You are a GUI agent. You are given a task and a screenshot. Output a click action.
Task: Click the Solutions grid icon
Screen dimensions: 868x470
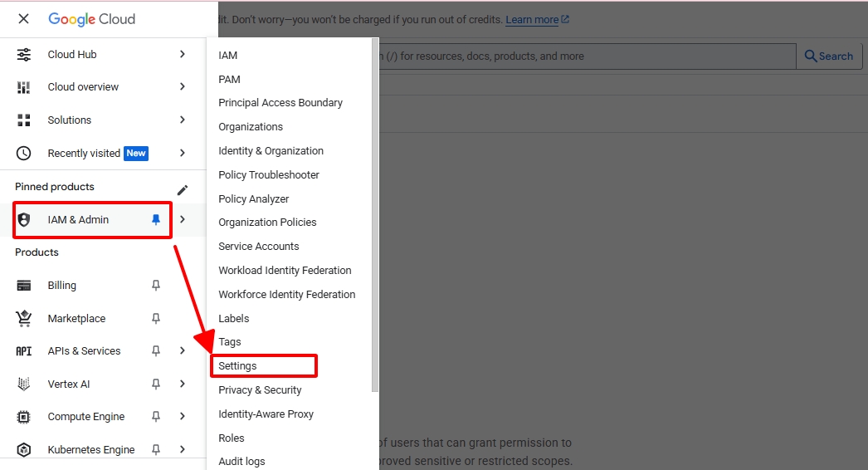click(x=24, y=120)
